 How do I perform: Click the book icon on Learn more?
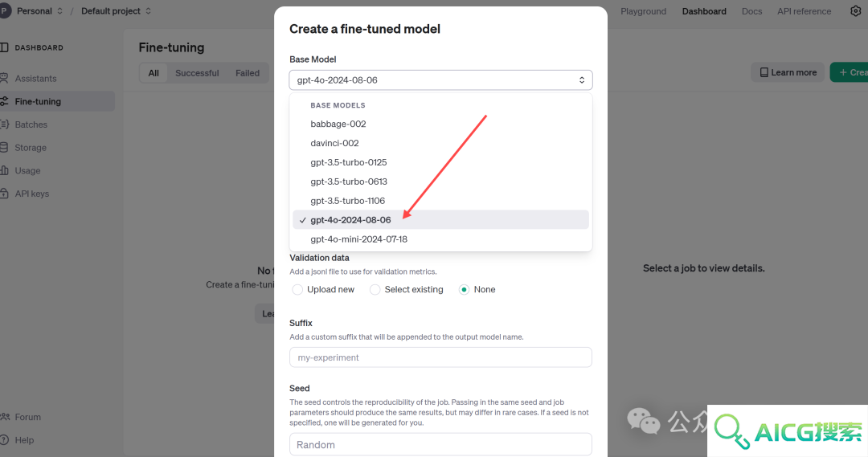(764, 72)
